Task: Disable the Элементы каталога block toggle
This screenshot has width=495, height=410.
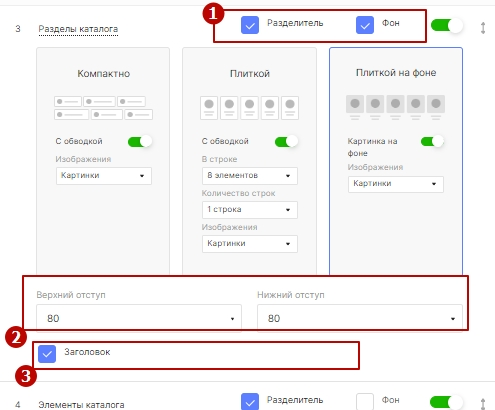Action: (446, 402)
